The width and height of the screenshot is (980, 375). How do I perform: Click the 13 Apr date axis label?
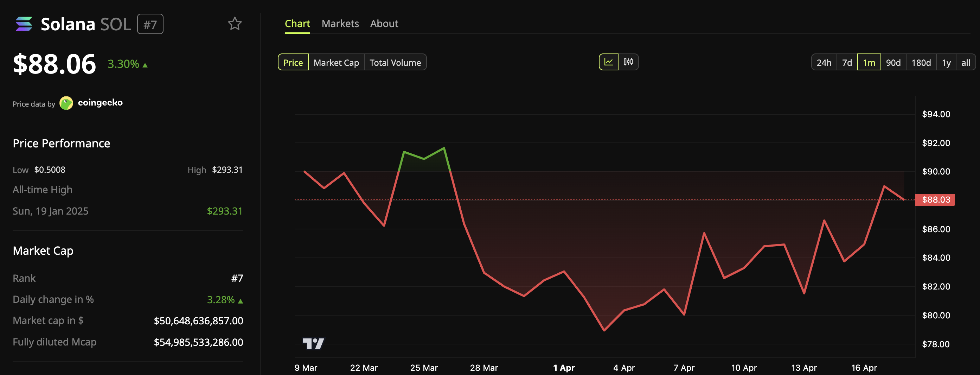point(804,368)
